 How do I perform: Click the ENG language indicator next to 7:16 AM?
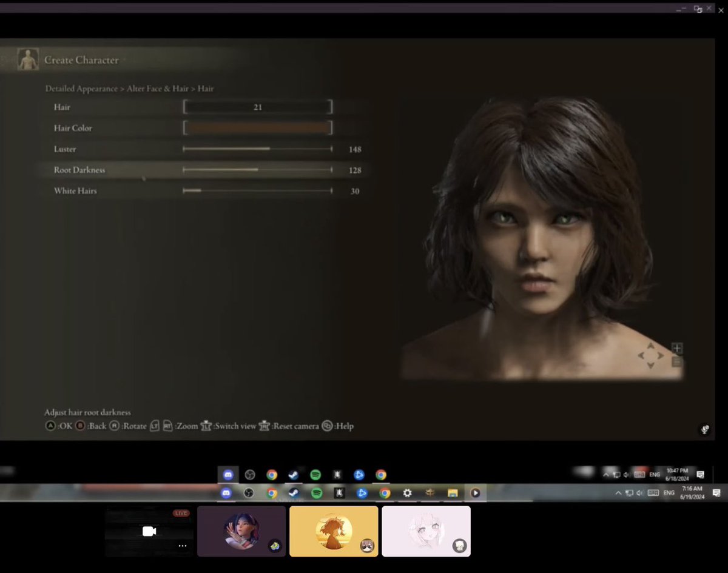(x=669, y=493)
